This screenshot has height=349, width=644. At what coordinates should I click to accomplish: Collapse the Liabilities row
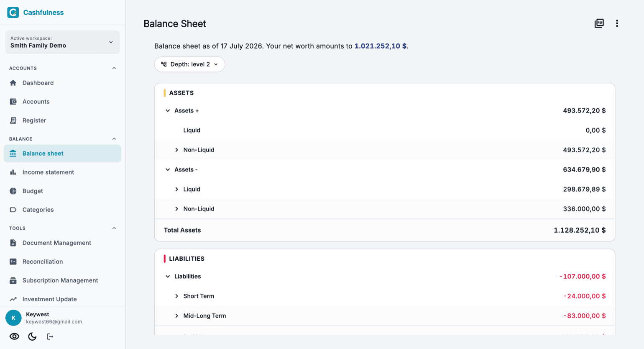click(x=168, y=277)
